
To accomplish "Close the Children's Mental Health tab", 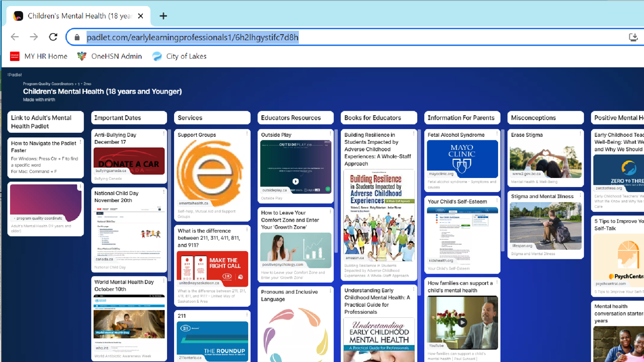I will click(x=140, y=16).
